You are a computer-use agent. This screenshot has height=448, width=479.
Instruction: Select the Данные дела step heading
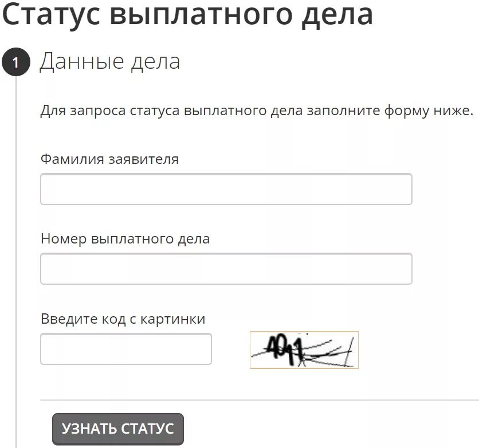point(110,62)
